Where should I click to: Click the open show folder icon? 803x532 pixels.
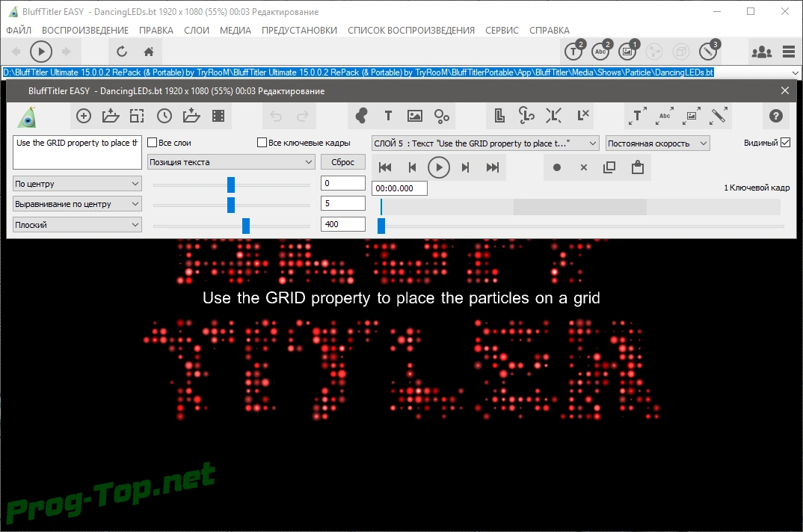point(110,117)
